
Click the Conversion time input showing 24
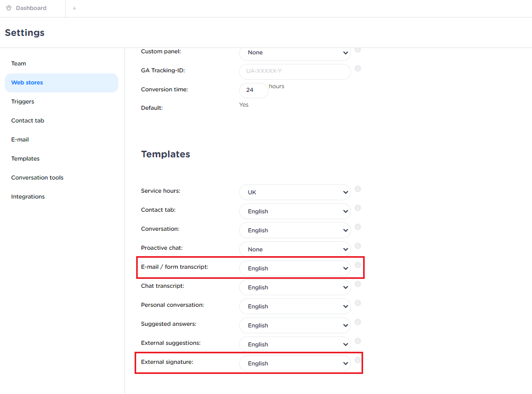click(x=253, y=90)
